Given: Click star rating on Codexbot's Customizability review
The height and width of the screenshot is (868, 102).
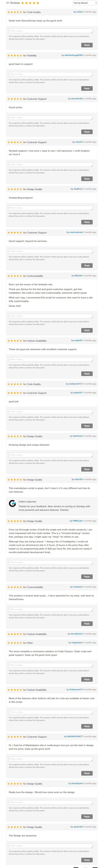Looking at the screenshot, I should tap(15, 587).
